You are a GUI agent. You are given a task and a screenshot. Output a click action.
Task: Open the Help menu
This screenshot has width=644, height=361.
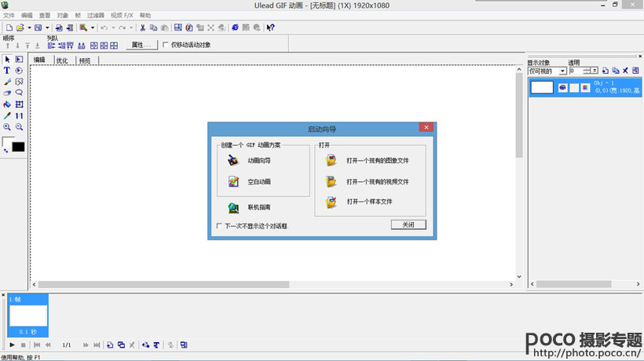(x=145, y=15)
